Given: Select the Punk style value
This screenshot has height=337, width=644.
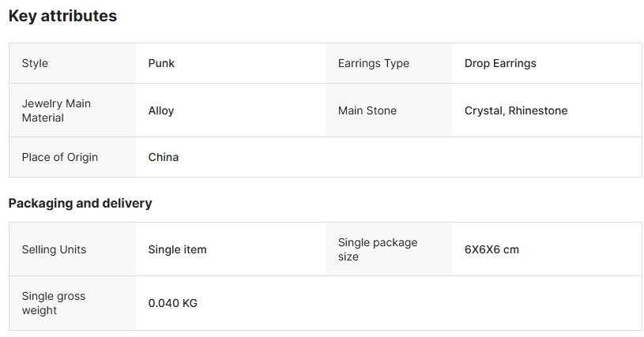Looking at the screenshot, I should [161, 63].
